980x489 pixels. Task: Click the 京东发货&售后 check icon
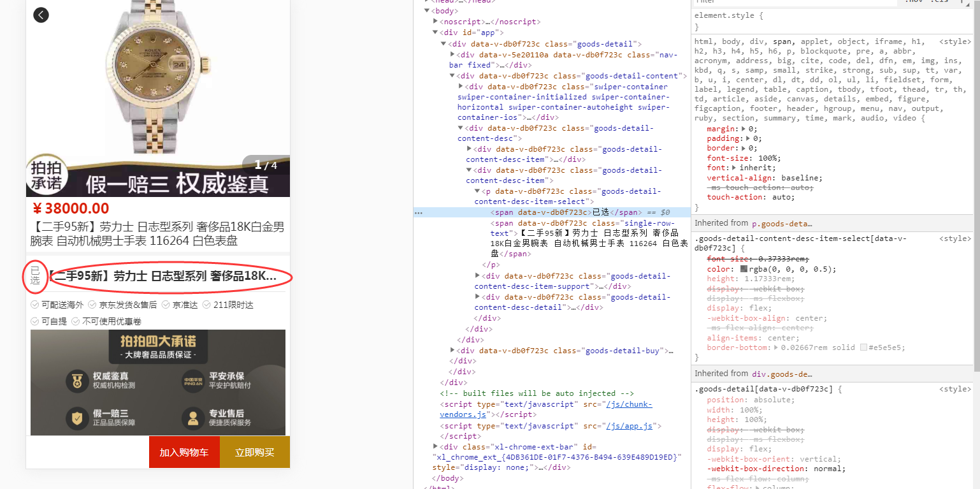point(92,305)
